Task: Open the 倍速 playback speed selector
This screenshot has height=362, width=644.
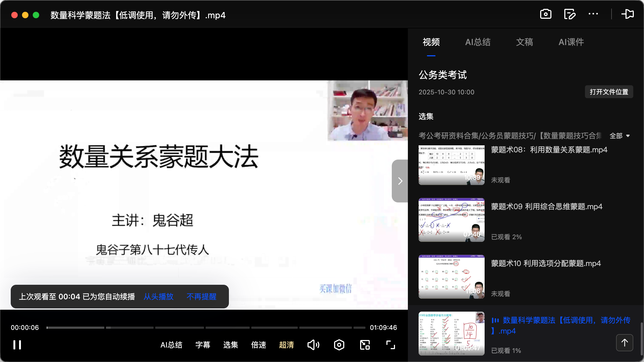Action: (258, 345)
